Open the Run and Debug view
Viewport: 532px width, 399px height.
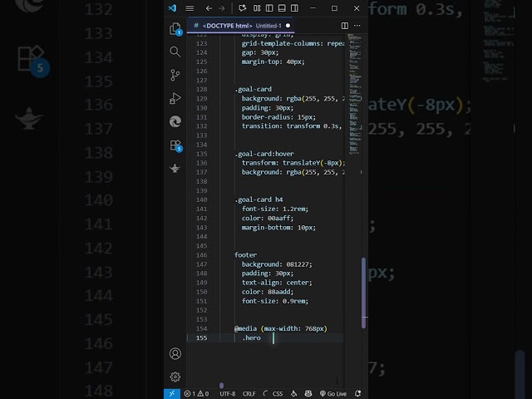pyautogui.click(x=175, y=98)
